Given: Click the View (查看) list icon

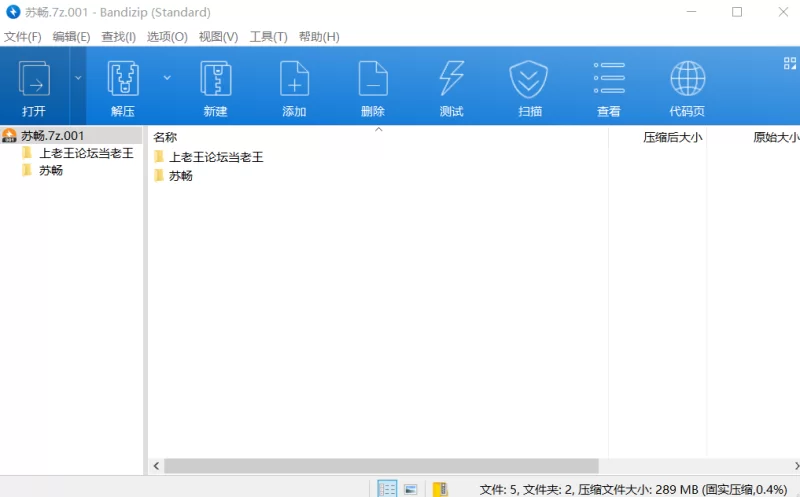Looking at the screenshot, I should pyautogui.click(x=609, y=78).
